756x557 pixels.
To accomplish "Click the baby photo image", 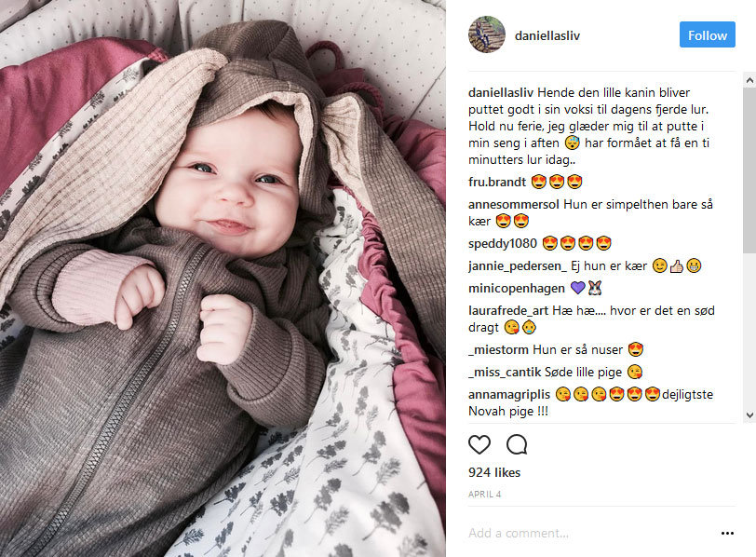I will pos(223,278).
